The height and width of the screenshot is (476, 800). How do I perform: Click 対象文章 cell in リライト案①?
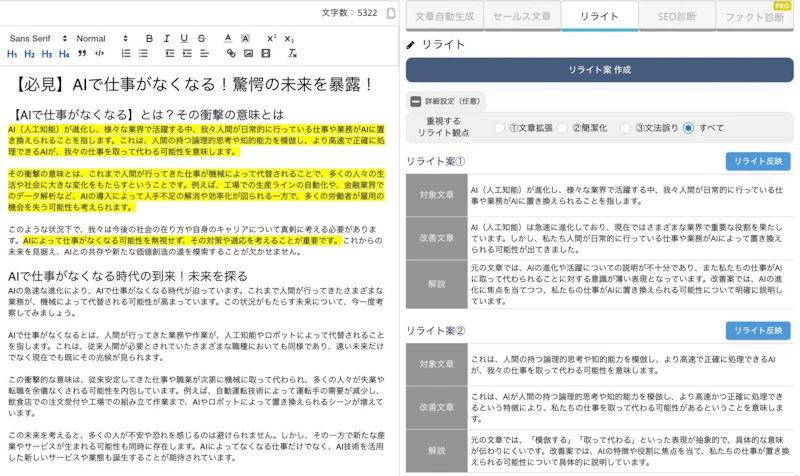point(437,195)
